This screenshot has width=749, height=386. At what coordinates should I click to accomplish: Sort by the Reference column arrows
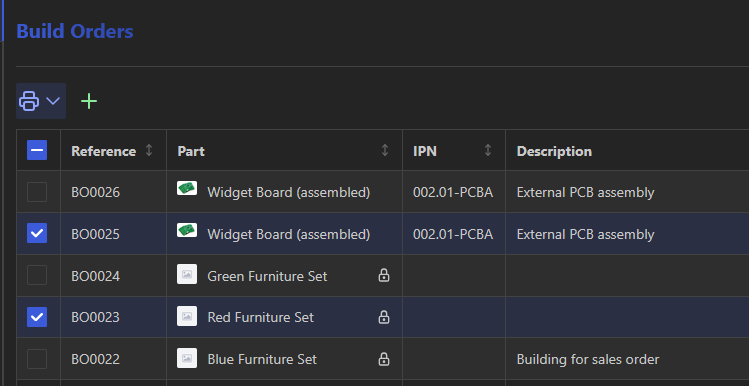pyautogui.click(x=149, y=150)
